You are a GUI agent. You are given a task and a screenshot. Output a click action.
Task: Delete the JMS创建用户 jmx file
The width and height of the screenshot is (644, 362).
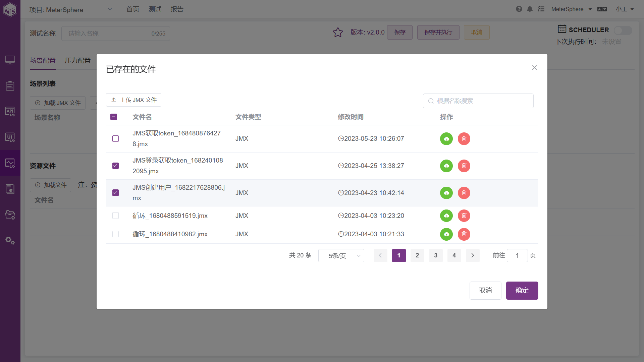464,193
